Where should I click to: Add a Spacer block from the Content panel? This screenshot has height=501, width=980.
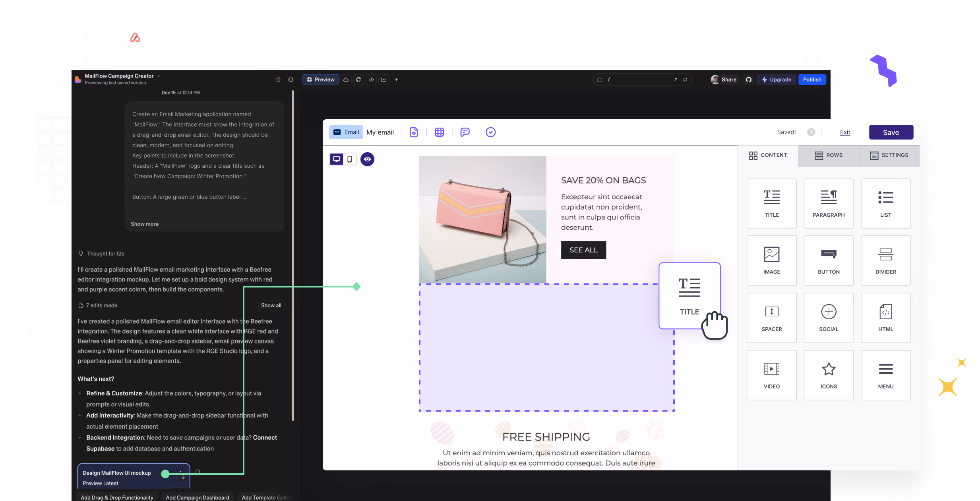[x=771, y=318]
